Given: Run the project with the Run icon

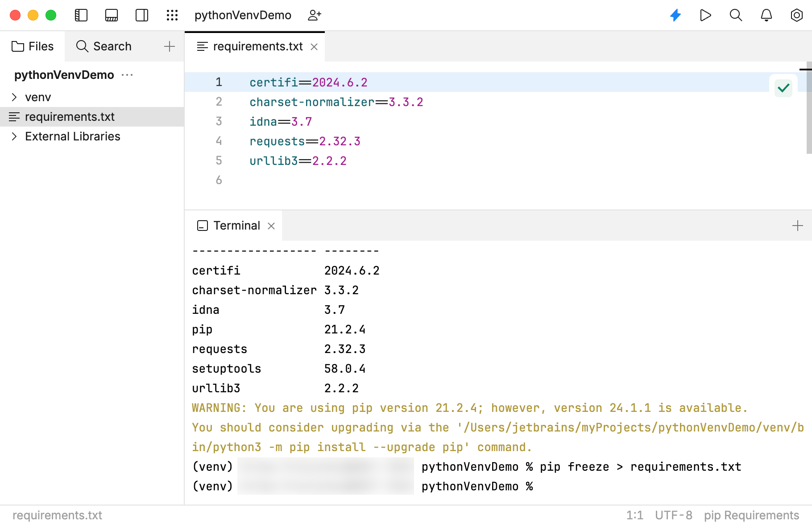Looking at the screenshot, I should (705, 15).
